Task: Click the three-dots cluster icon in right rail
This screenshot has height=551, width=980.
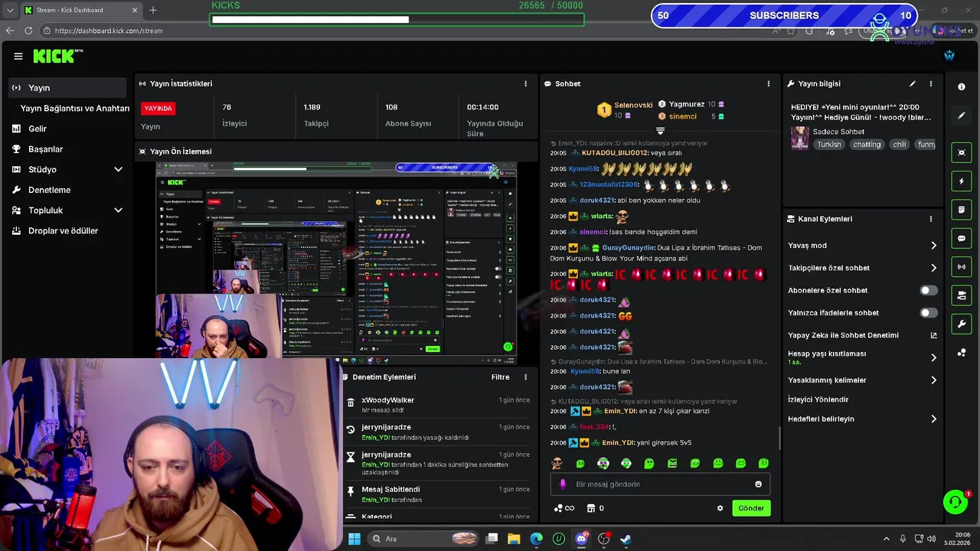Action: point(962,353)
